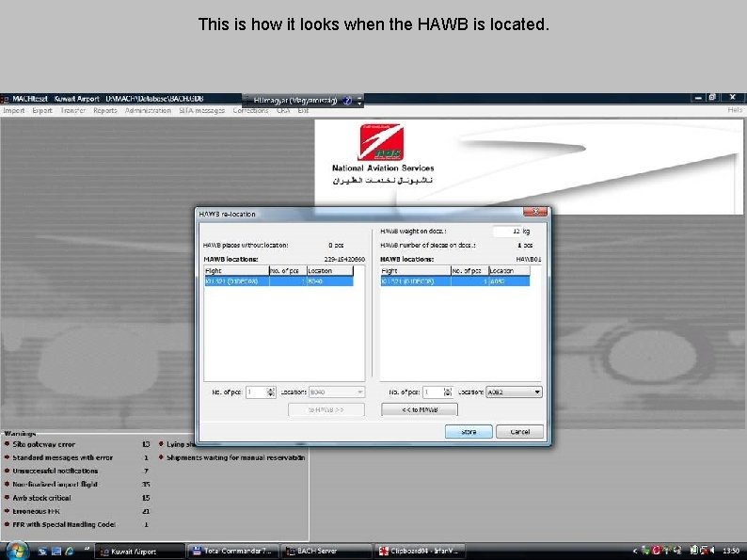Screen dimensions: 747x560
Task: Open the Export menu
Action: tap(42, 110)
